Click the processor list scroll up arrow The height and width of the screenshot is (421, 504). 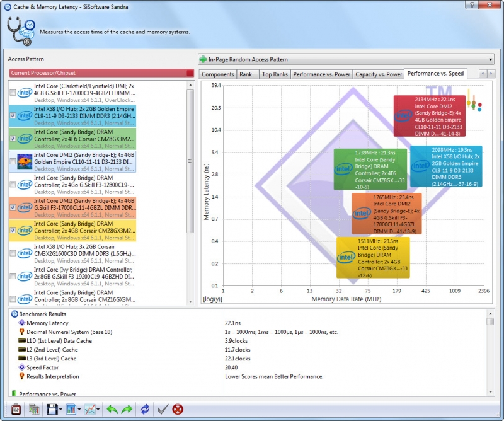(x=190, y=85)
